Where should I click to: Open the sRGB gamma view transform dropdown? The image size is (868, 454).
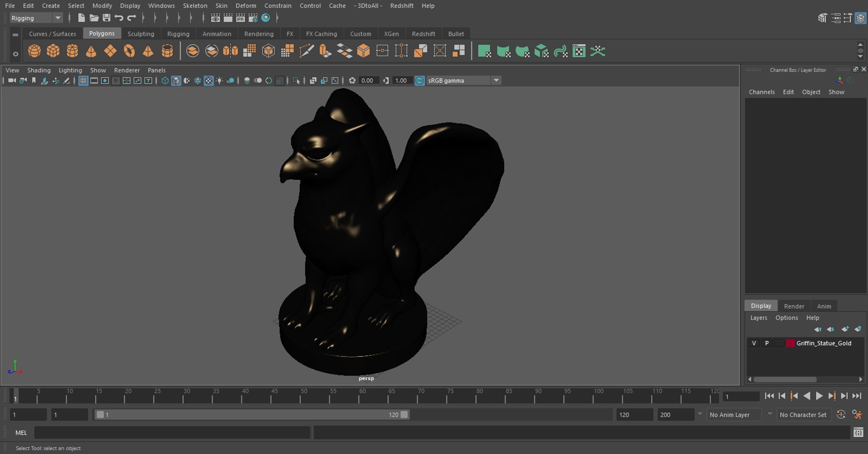tap(464, 80)
